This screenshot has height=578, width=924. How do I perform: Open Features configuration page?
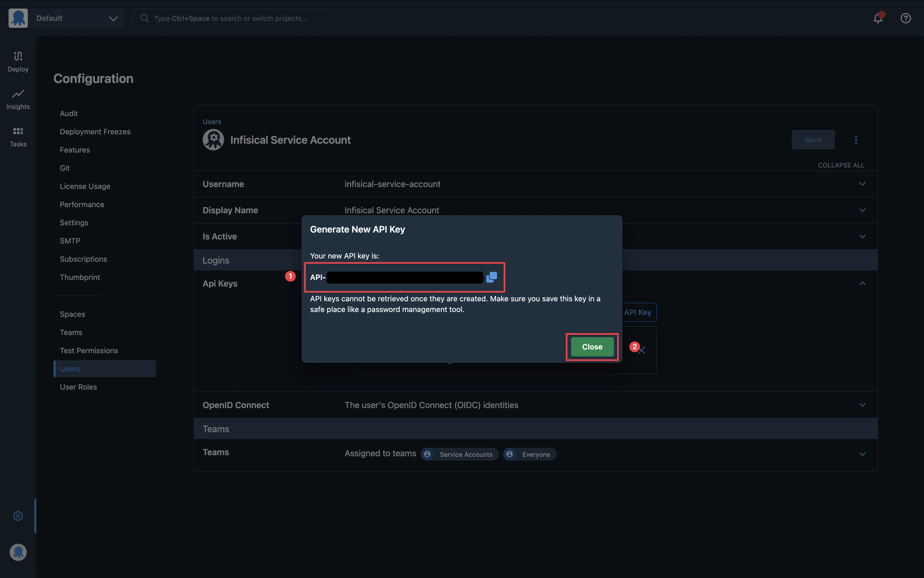(x=75, y=150)
